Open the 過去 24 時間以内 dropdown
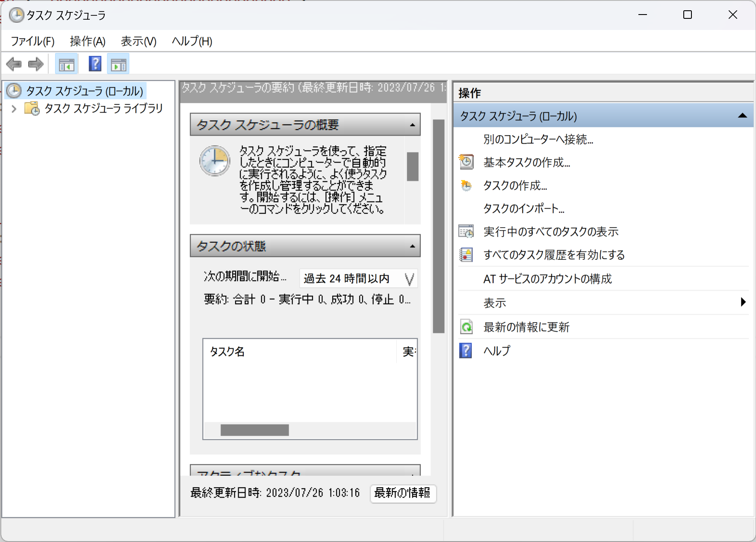 410,278
